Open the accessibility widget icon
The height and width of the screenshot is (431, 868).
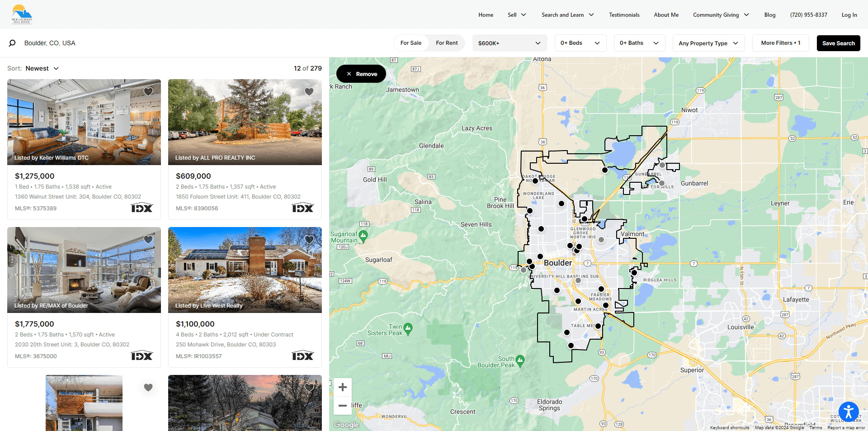[x=849, y=412]
